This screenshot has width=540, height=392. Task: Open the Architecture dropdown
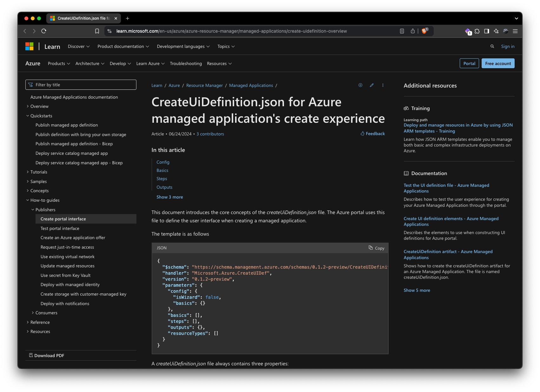[90, 63]
